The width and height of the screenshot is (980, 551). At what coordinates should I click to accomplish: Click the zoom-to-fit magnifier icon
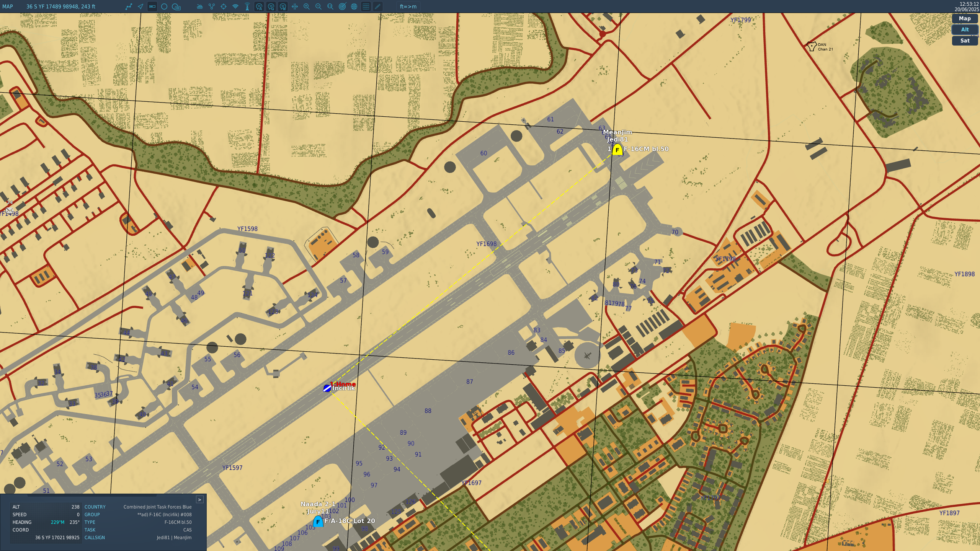pyautogui.click(x=330, y=7)
